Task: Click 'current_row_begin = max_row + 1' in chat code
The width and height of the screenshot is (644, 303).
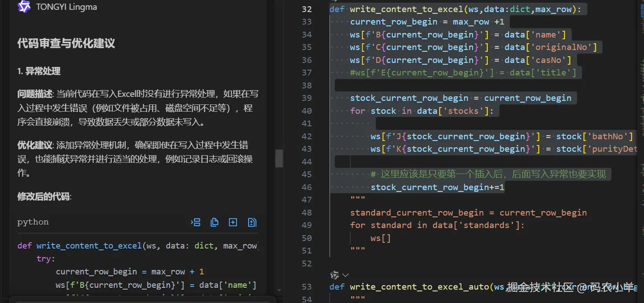Action: click(130, 272)
